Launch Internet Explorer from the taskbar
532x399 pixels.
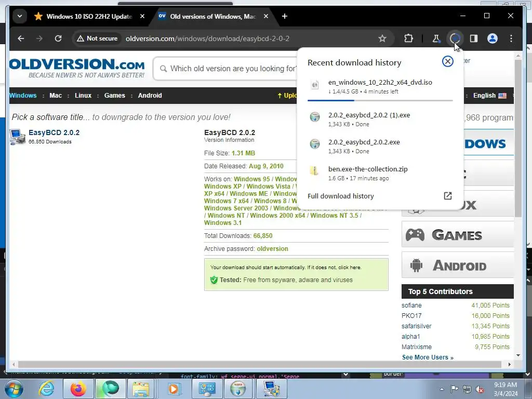pos(46,389)
